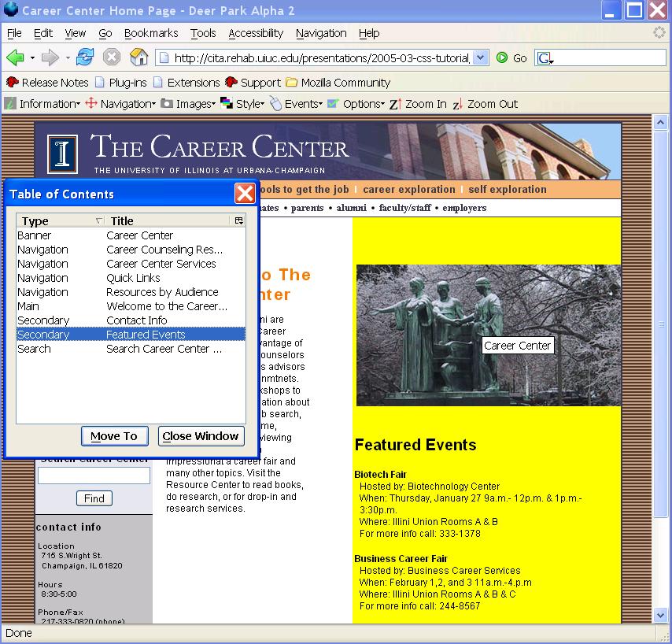Image resolution: width=672 pixels, height=644 pixels.
Task: Open the Events toolbar dropdown
Action: click(x=296, y=104)
